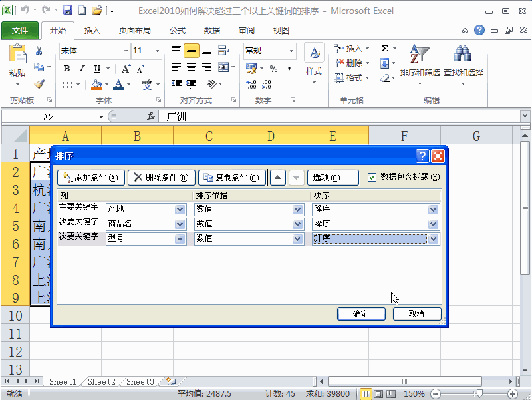
Task: Open font size dropdown 11
Action: point(157,51)
